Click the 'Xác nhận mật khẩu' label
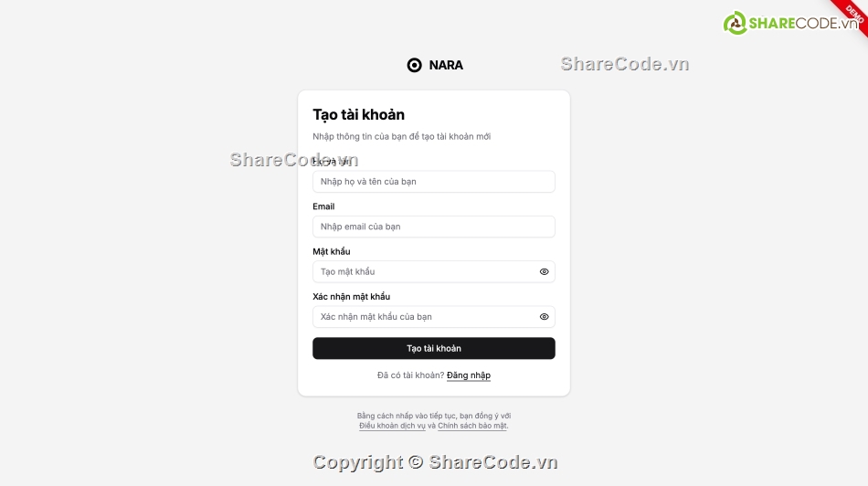 point(351,297)
